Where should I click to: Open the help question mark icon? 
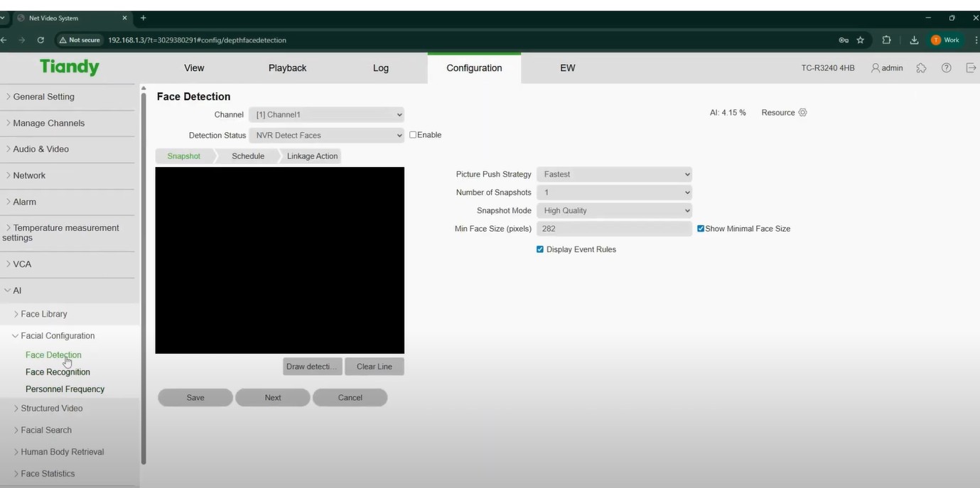click(947, 67)
